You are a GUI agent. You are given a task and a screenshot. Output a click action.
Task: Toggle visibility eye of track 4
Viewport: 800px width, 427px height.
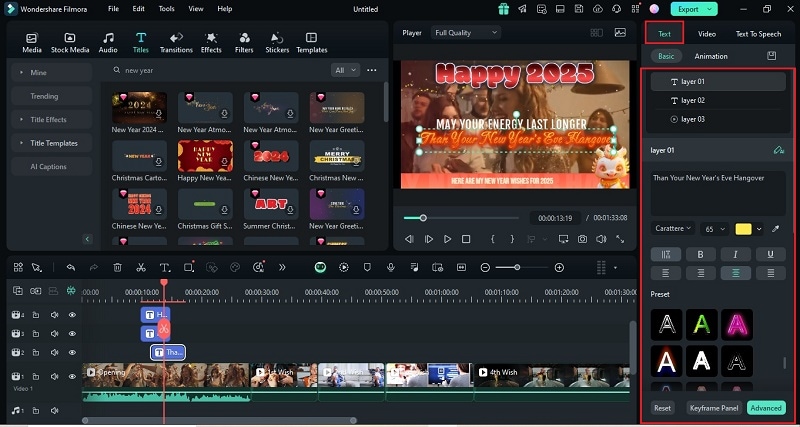pyautogui.click(x=72, y=315)
